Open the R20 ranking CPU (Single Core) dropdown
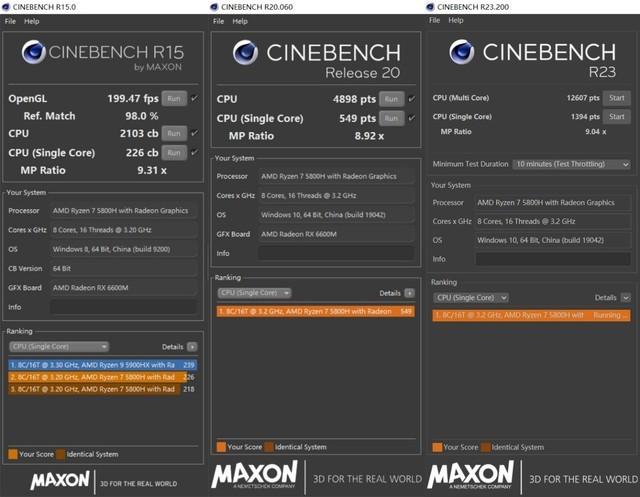The height and width of the screenshot is (497, 640). point(254,293)
